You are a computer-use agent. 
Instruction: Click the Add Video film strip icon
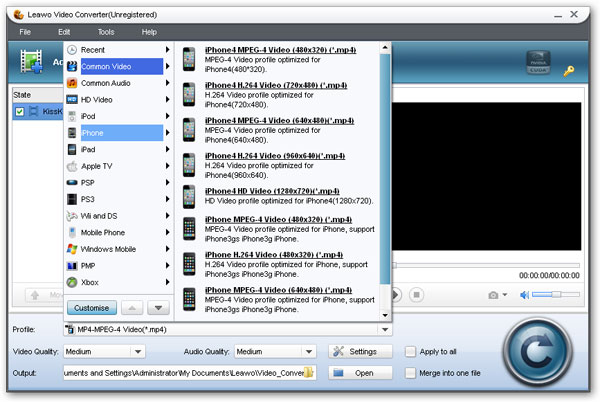pos(31,61)
